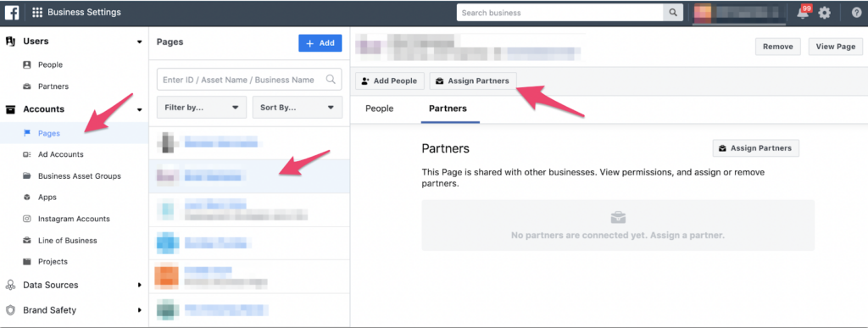Collapse the Accounts section arrow

[x=140, y=109]
